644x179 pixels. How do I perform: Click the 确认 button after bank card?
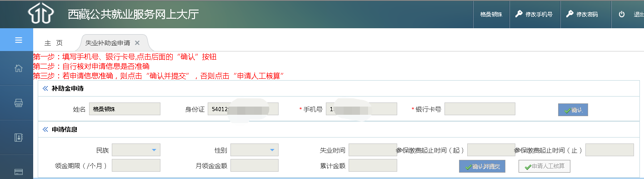pyautogui.click(x=573, y=110)
